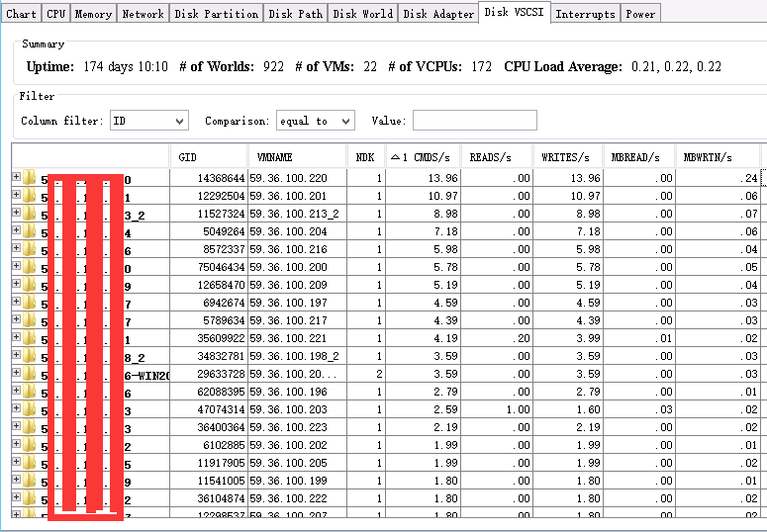This screenshot has height=532, width=767.
Task: Sort by the VMNAME column header
Action: (x=298, y=157)
